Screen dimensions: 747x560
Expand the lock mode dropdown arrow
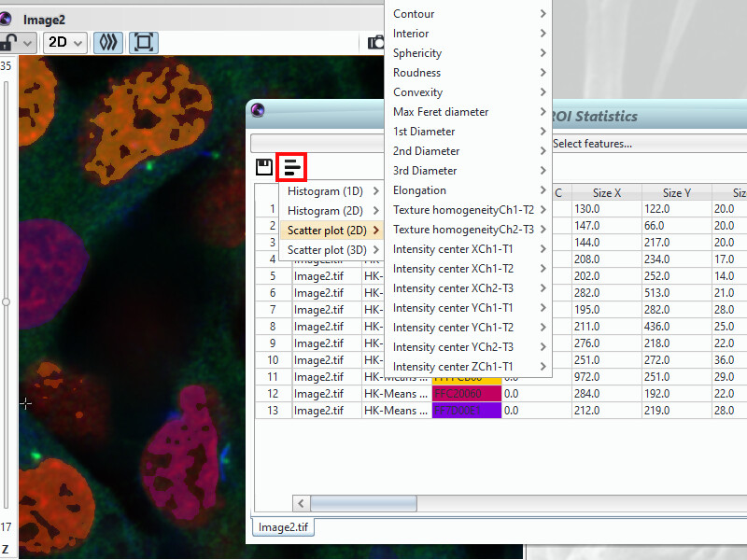28,42
